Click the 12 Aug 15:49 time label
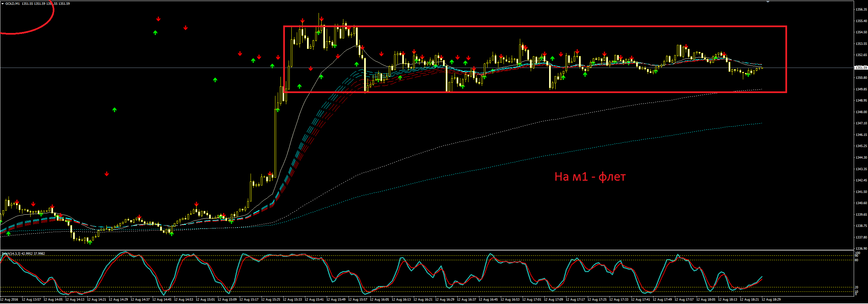Screen dimensions: 868x304 [x=336, y=300]
